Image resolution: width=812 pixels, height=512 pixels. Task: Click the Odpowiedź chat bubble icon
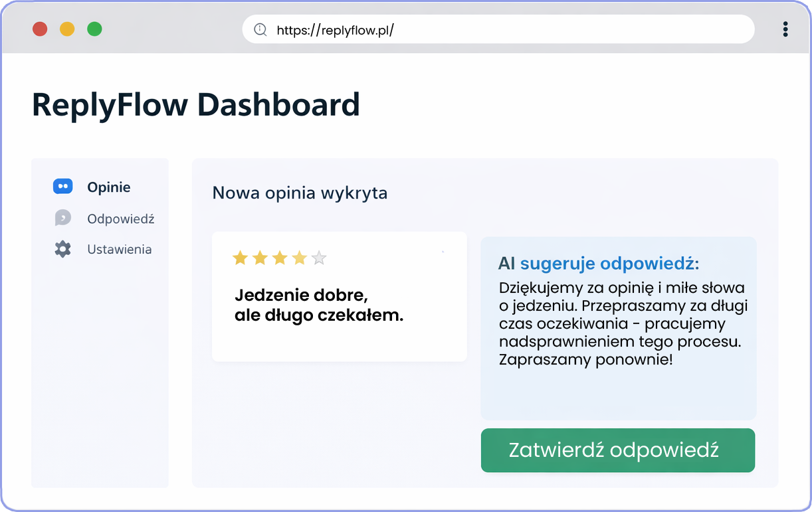(62, 218)
